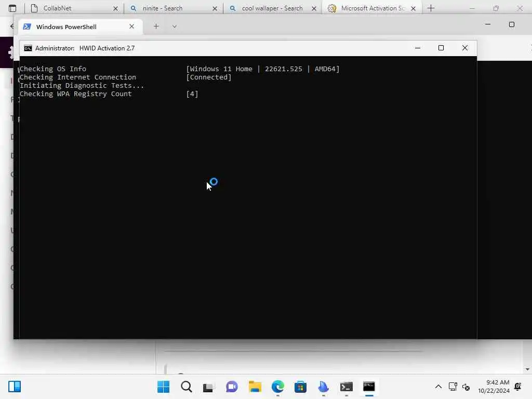532x399 pixels.
Task: Click 'Initiating Diagnostic Tests...' line
Action: click(82, 86)
